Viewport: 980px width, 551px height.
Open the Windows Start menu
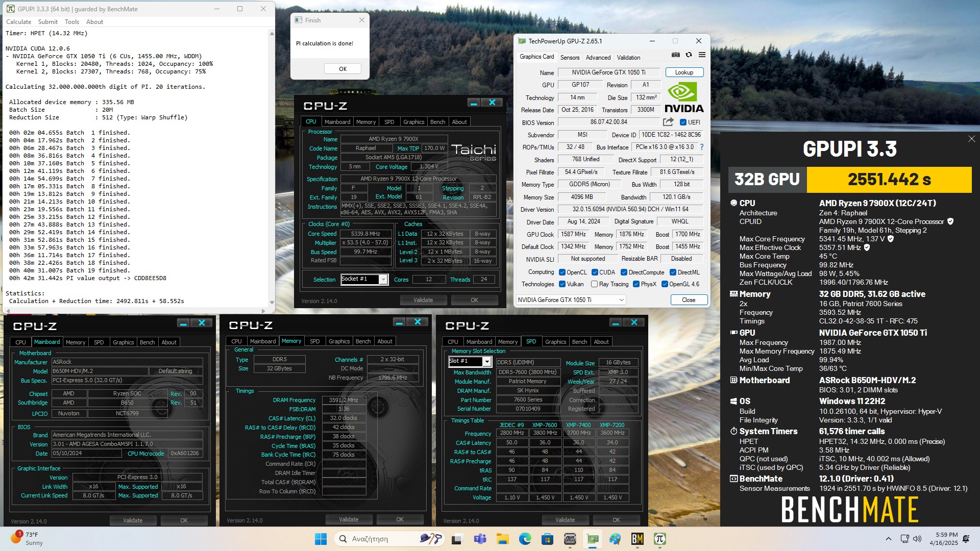pos(321,539)
